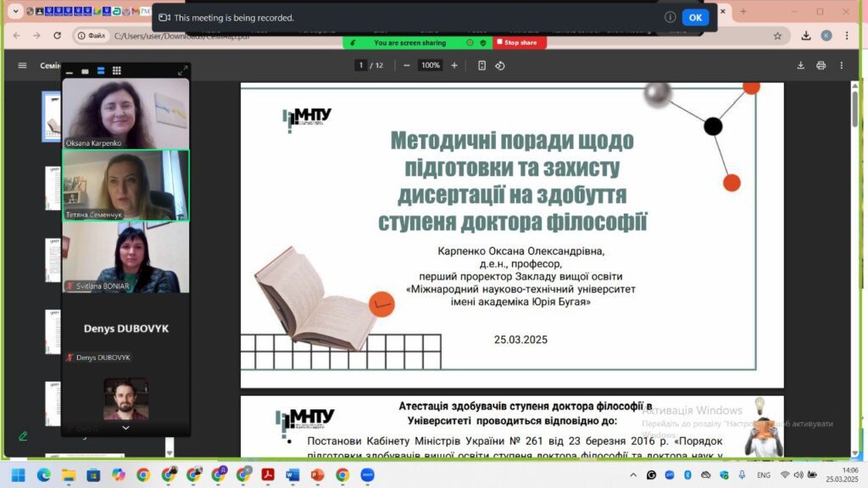Viewport: 868px width, 488px height.
Task: Show more participants with the down chevron
Action: (125, 428)
